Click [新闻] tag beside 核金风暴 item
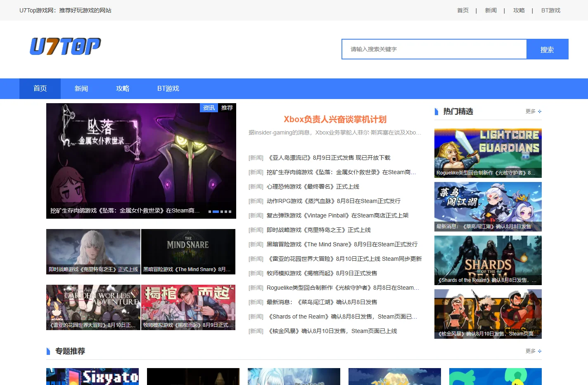The image size is (588, 385). 256,331
